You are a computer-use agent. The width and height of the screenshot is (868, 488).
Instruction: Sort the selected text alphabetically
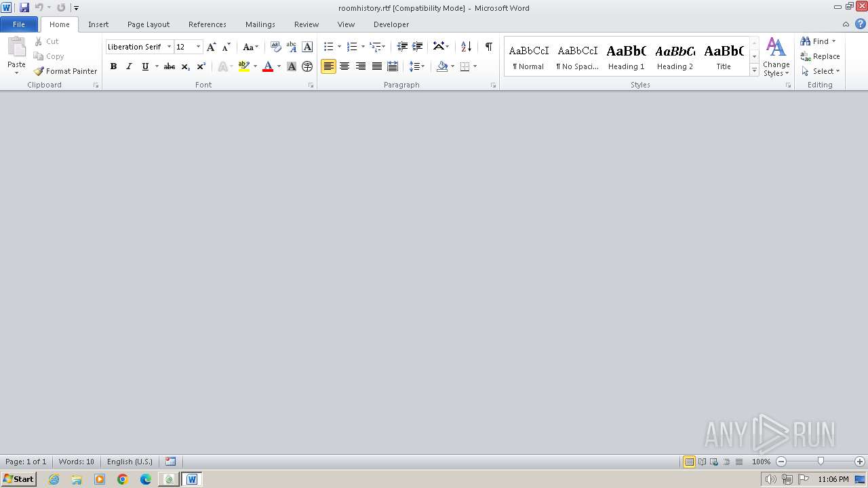click(x=466, y=47)
